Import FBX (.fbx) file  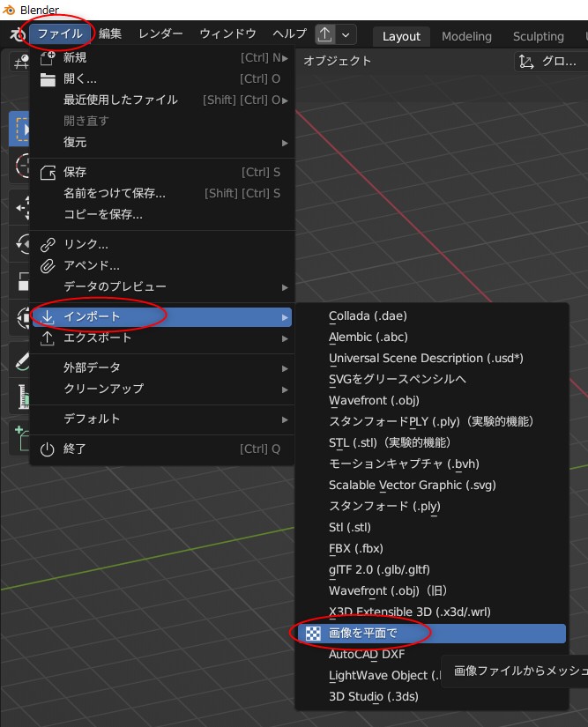[x=432, y=548]
